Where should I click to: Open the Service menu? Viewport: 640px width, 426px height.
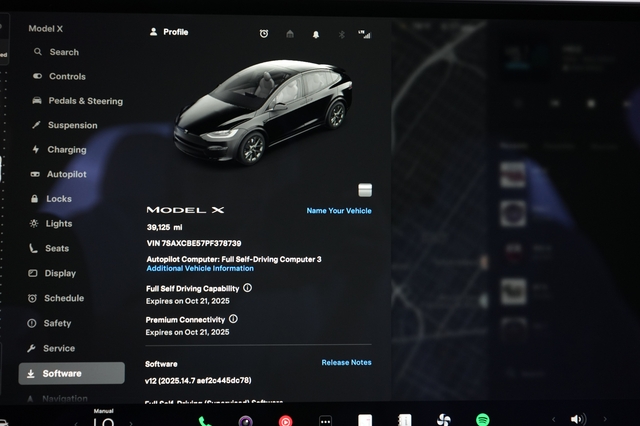(51, 348)
